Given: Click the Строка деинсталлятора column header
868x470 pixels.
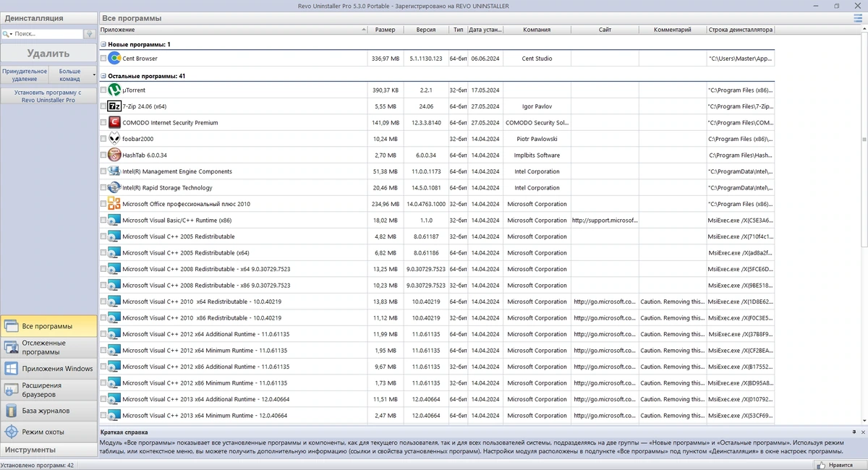Looking at the screenshot, I should (x=741, y=30).
